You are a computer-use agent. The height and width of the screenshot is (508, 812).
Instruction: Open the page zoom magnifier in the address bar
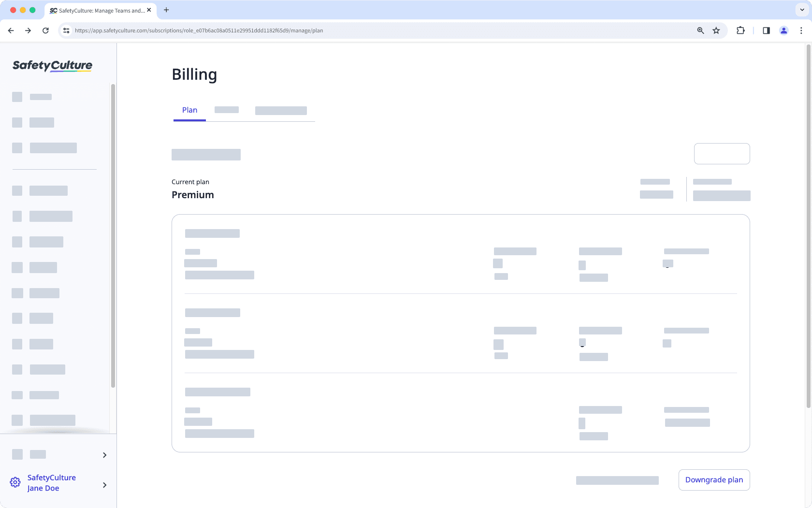tap(700, 30)
